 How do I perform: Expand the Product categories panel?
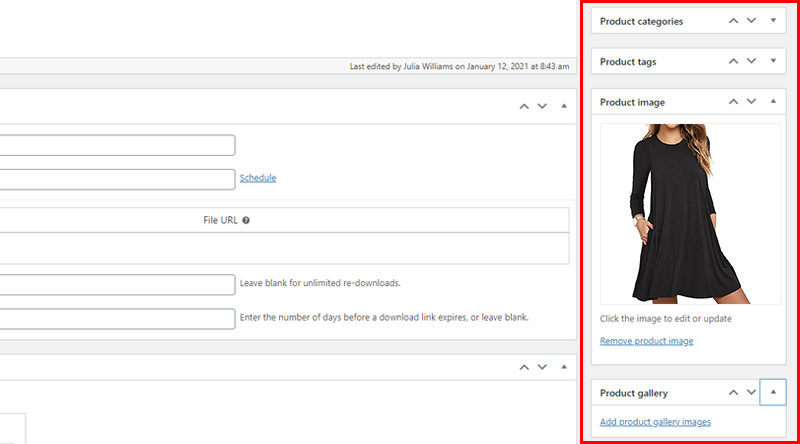[773, 21]
